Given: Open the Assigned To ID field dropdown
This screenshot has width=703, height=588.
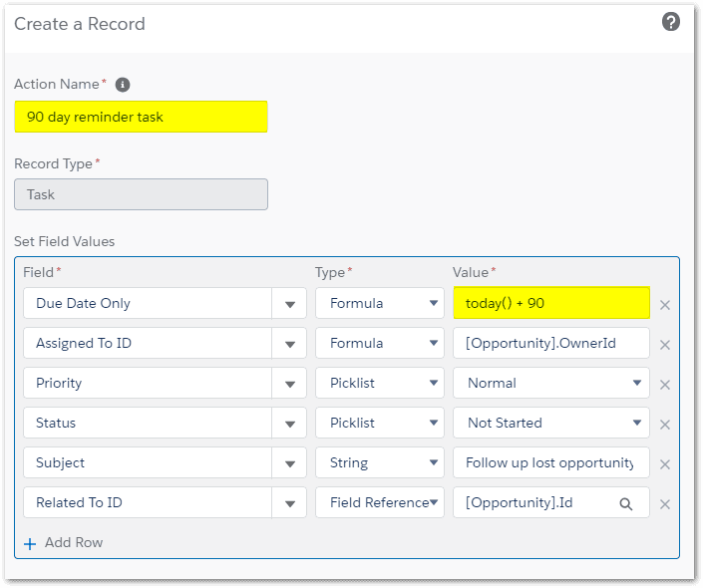Looking at the screenshot, I should tap(289, 344).
